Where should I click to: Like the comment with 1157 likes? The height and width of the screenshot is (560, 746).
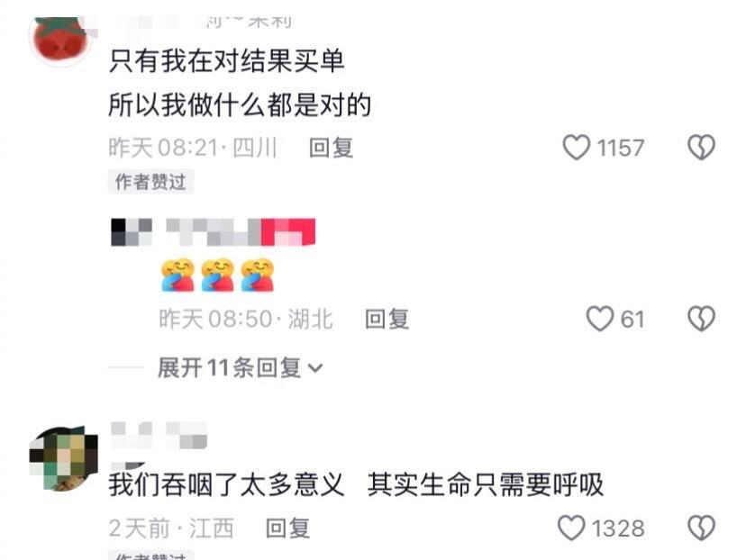pos(576,148)
